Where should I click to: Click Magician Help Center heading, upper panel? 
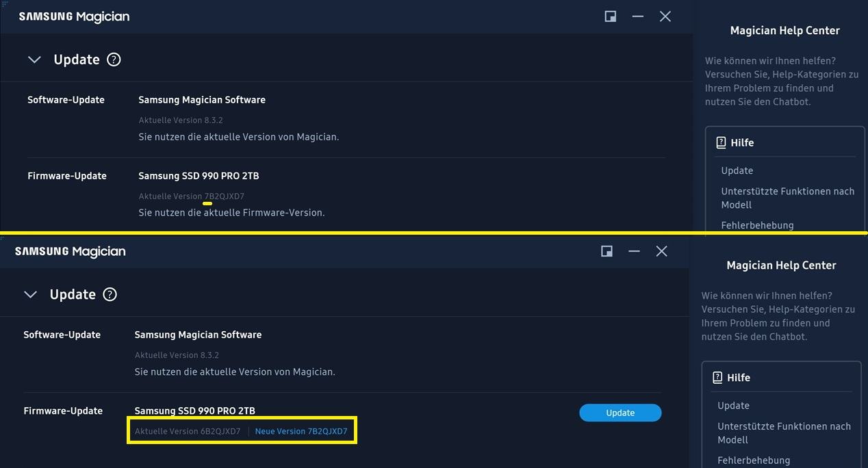785,30
